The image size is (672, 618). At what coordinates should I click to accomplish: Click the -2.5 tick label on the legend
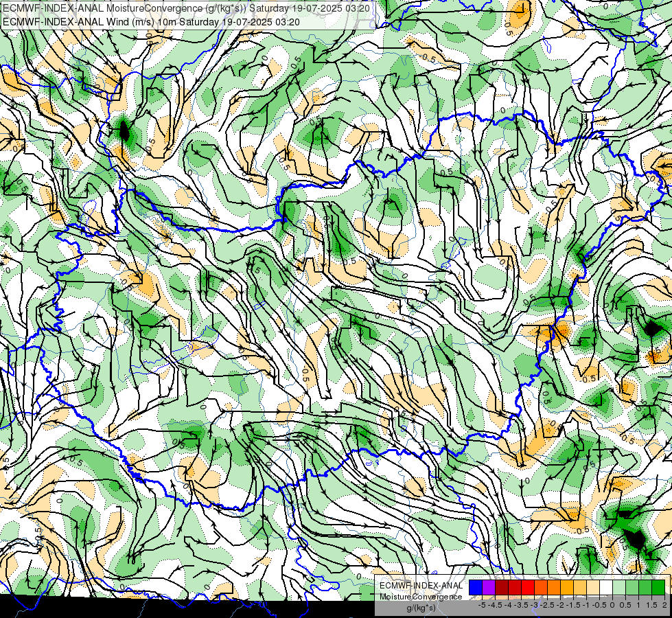click(547, 605)
